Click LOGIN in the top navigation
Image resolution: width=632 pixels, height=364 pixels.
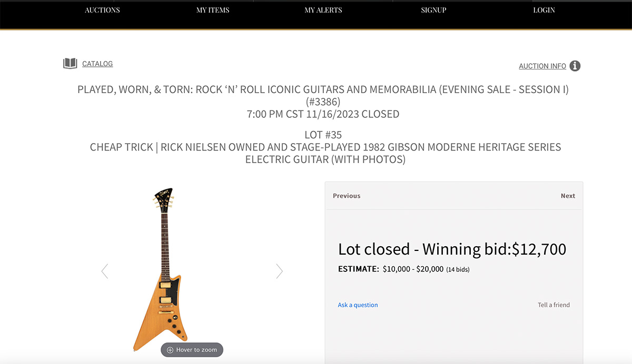[544, 10]
